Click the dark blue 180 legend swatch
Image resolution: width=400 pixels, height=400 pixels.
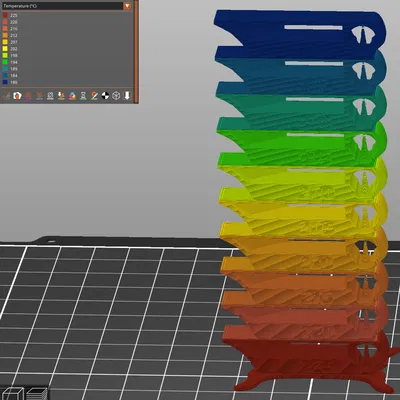coord(5,82)
